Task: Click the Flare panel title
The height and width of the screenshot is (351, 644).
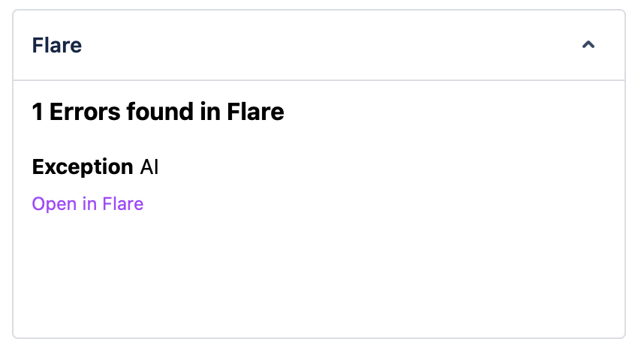Action: tap(57, 45)
